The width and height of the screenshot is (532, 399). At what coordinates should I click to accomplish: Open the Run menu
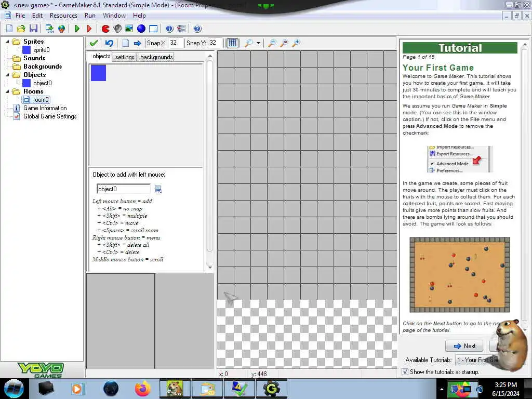(x=90, y=16)
